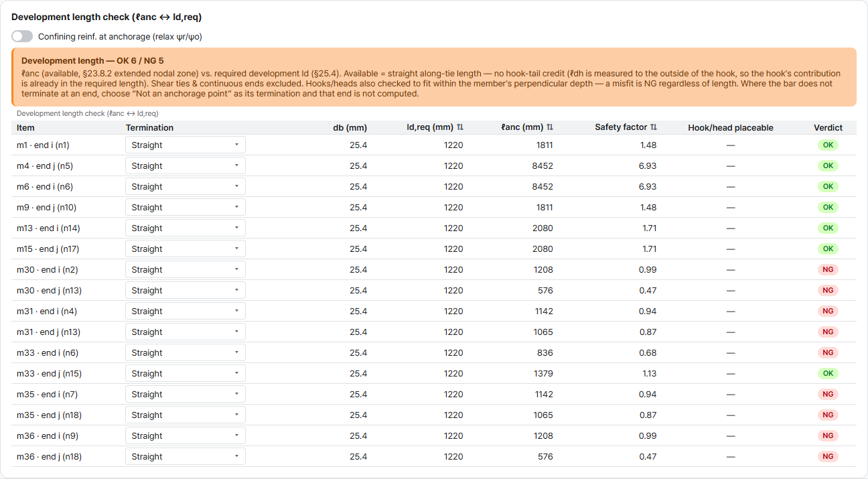The width and height of the screenshot is (868, 479).
Task: Open Termination dropdown for m31 · end j (n13)
Action: pos(186,332)
